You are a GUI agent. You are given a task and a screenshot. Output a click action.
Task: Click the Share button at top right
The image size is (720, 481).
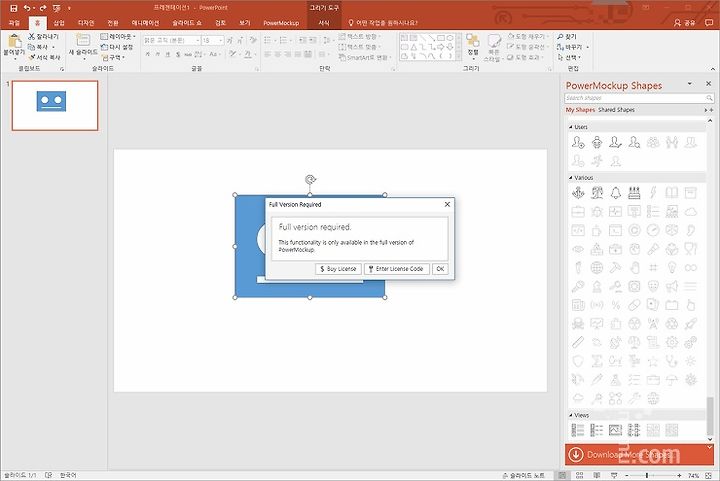click(x=685, y=22)
